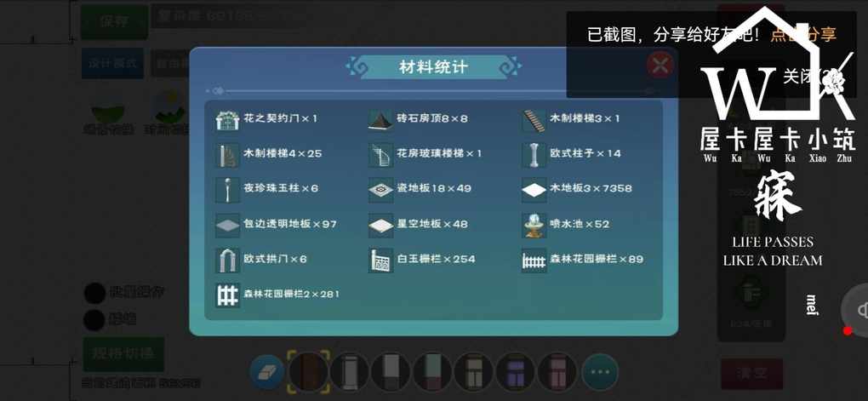Pick the pink window door icon

click(x=557, y=372)
